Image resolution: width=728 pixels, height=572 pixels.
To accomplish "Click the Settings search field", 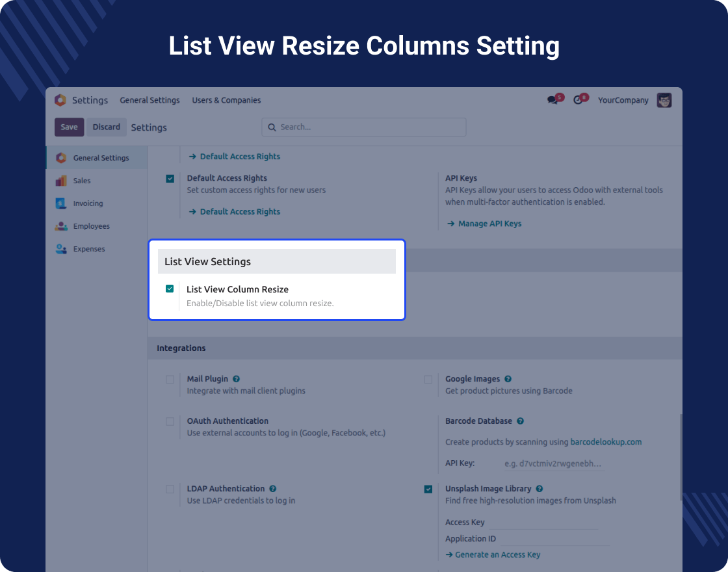I will 364,127.
